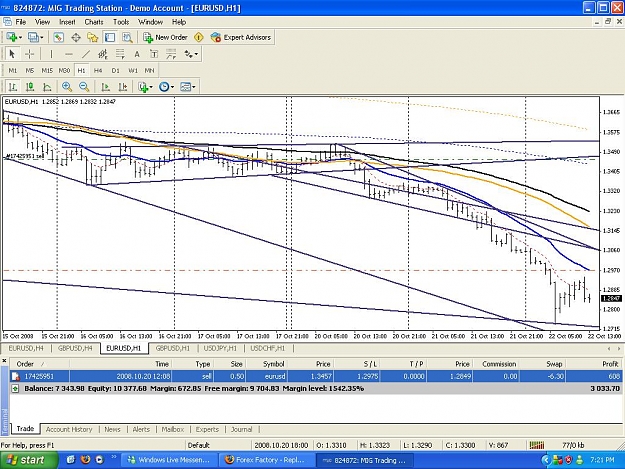Open the Profiles icon

click(x=33, y=37)
